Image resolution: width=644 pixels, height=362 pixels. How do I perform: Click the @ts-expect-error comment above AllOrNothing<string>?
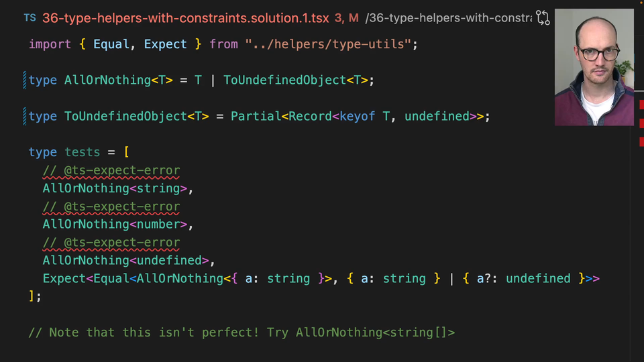tap(111, 171)
